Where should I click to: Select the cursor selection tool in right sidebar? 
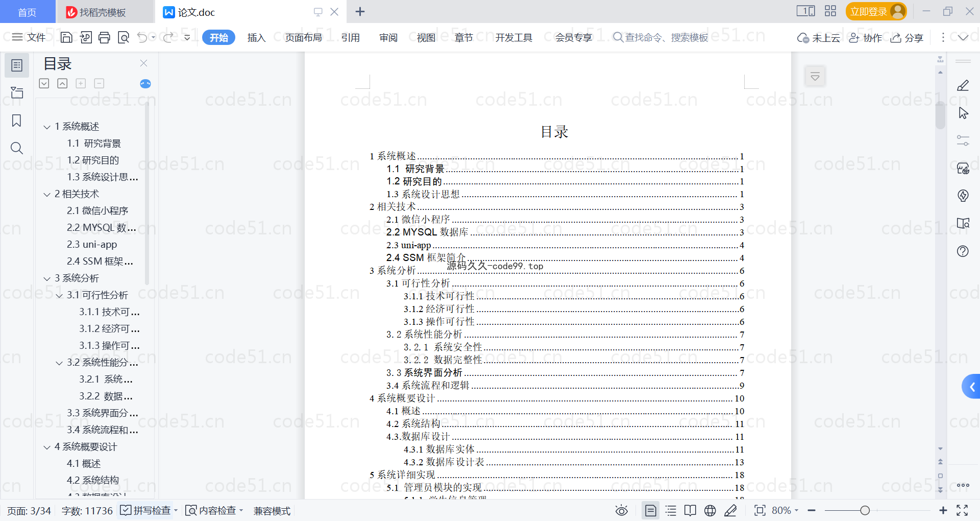[963, 113]
